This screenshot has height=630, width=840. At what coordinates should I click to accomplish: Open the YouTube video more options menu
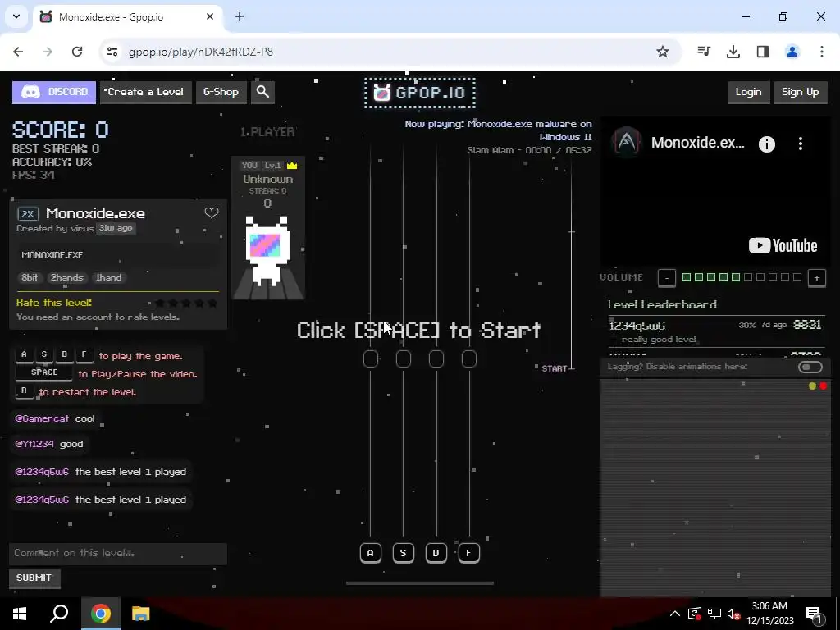801,144
